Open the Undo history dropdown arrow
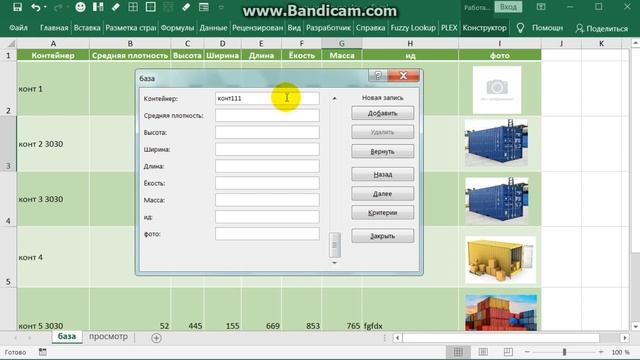 tap(45, 7)
